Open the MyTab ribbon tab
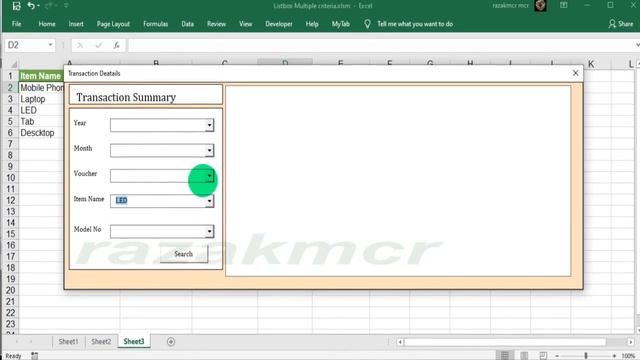This screenshot has height=360, width=640. pos(340,24)
